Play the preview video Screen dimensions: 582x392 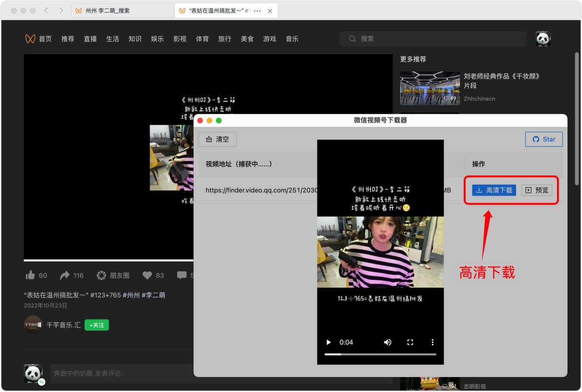[x=329, y=342]
